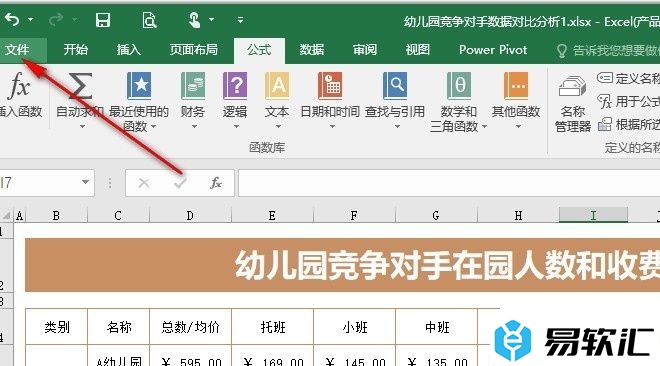Image resolution: width=660 pixels, height=366 pixels.
Task: Select column H header
Action: point(518,216)
